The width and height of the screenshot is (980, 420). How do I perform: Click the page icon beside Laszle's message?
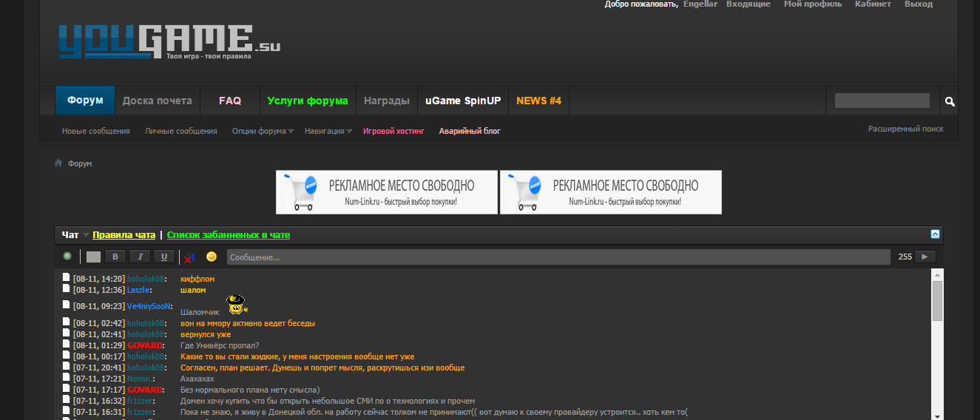[x=66, y=289]
